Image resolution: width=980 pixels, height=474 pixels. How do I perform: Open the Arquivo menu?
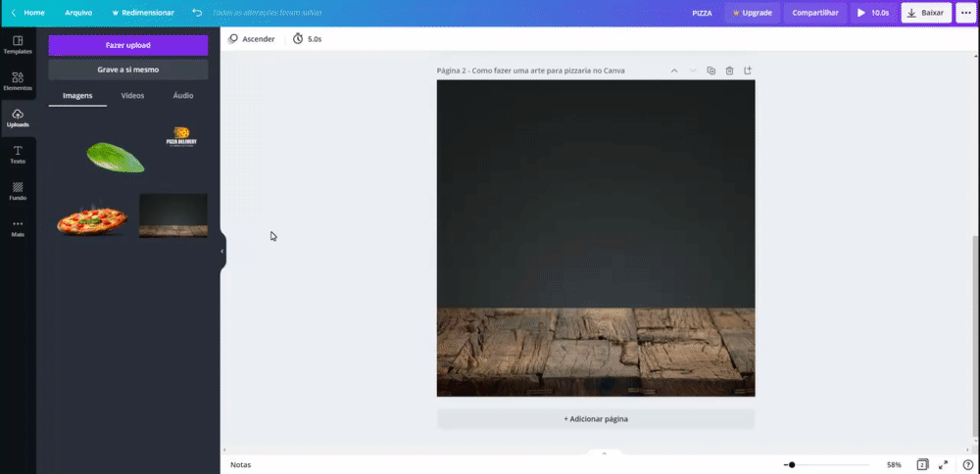[x=78, y=13]
